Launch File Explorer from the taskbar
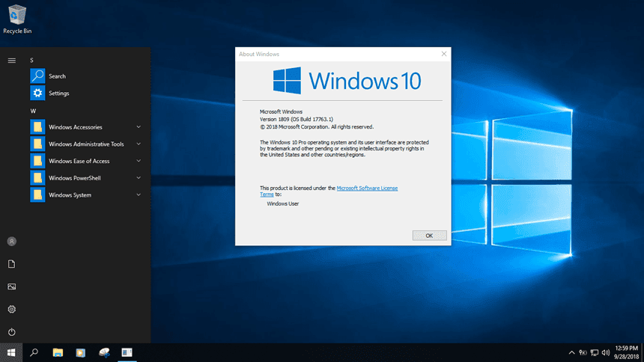The height and width of the screenshot is (362, 644). [x=58, y=352]
